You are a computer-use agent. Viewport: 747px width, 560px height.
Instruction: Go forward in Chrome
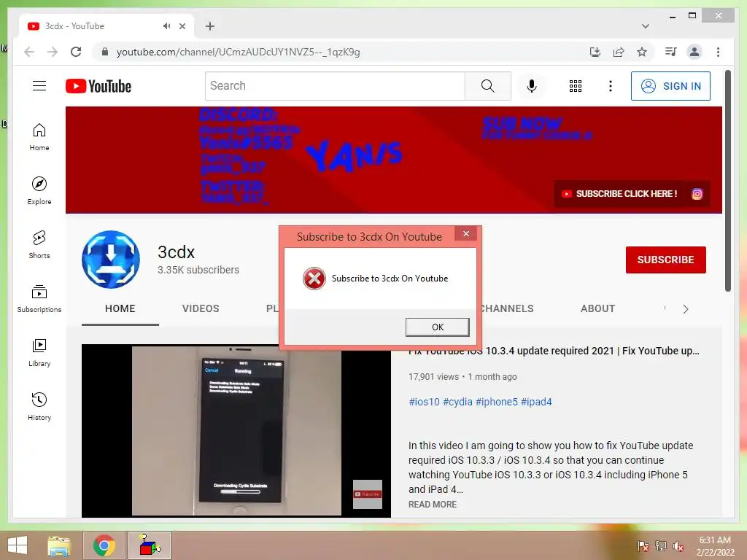click(x=53, y=52)
